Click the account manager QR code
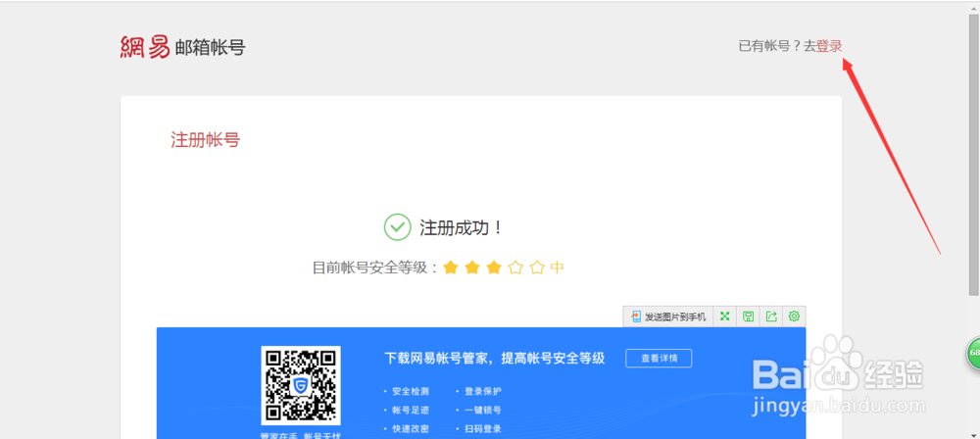This screenshot has height=439, width=980. point(301,386)
